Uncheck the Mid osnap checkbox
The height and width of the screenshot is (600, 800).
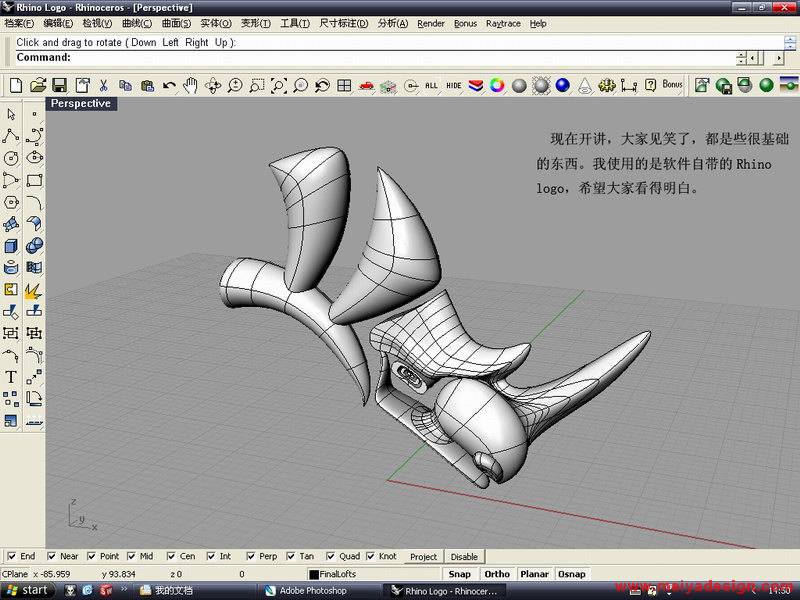[132, 556]
